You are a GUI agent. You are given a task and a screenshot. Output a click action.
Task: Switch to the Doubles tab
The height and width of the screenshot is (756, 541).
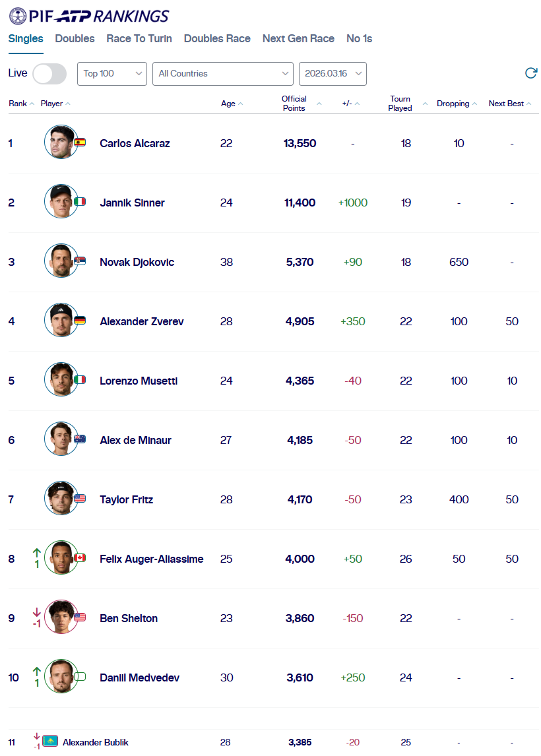click(75, 39)
